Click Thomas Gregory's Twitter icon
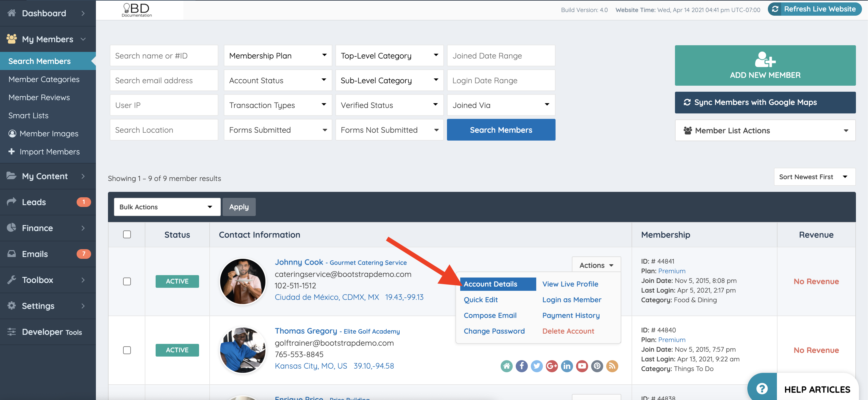868x400 pixels. (x=537, y=366)
